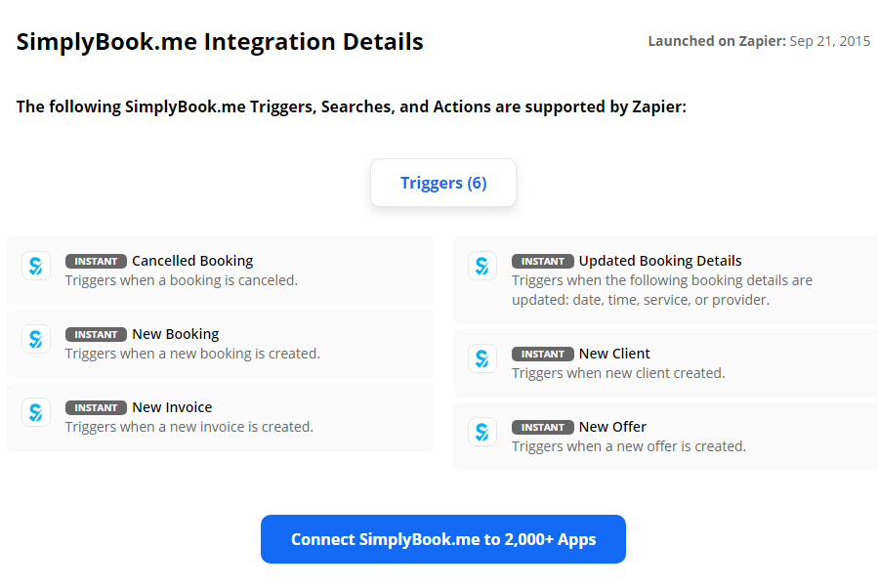Click the 'Triggers when a new booking is created' description
Screen dimensions: 878x588
(x=192, y=354)
